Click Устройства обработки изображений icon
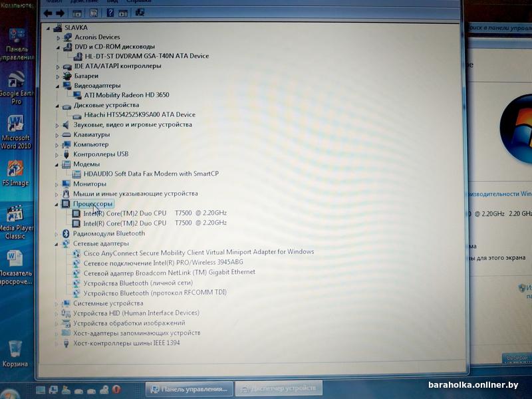 tap(65, 323)
